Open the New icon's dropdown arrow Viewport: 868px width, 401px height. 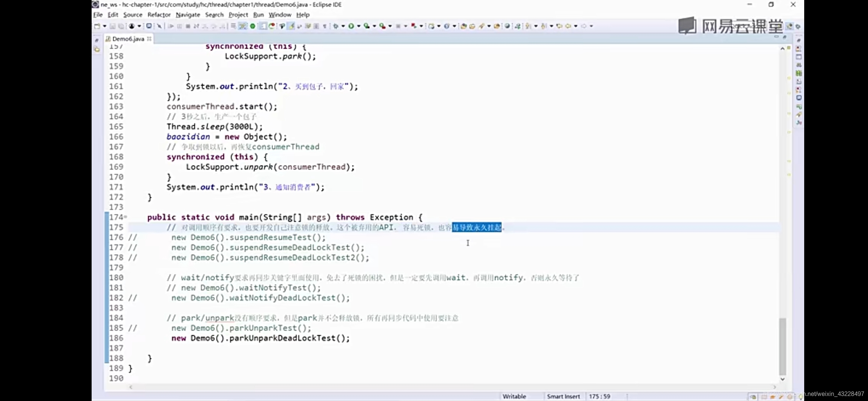[105, 26]
